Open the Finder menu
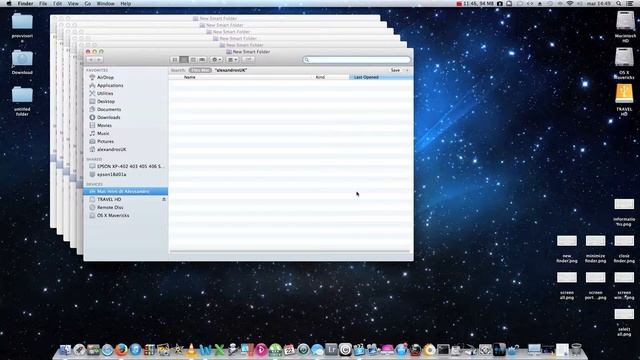Screen dimensions: 640x360 tap(25, 3)
